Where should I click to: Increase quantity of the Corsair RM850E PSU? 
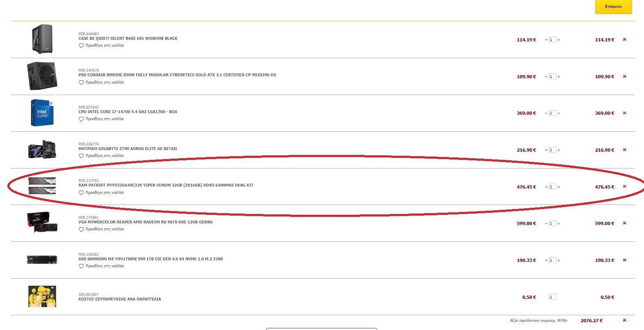pos(559,77)
